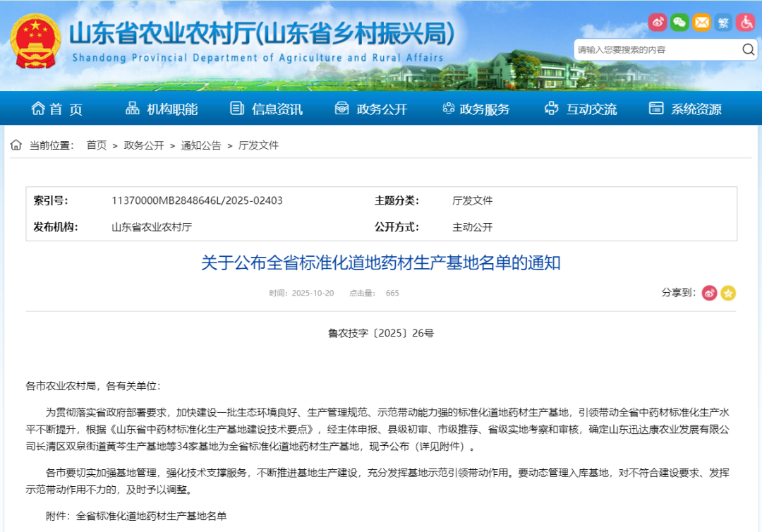Go to 信息资讯 in the navigation bar
This screenshot has width=762, height=532.
click(x=266, y=109)
